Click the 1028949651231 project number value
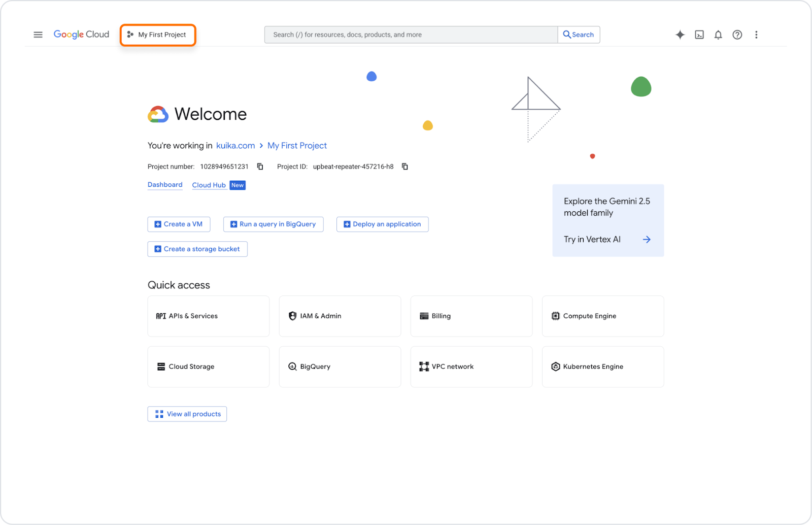The height and width of the screenshot is (525, 812). [224, 167]
